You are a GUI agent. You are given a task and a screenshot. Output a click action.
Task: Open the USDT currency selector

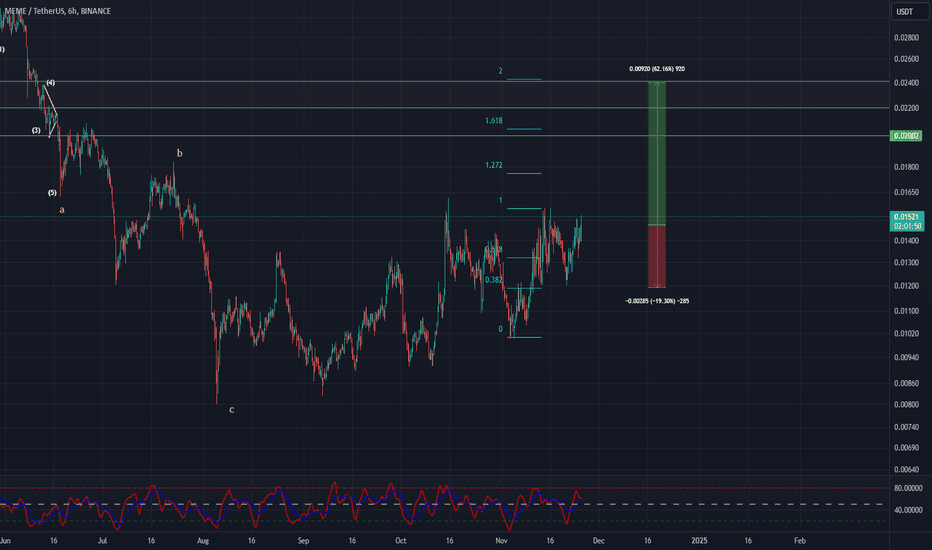(x=909, y=11)
